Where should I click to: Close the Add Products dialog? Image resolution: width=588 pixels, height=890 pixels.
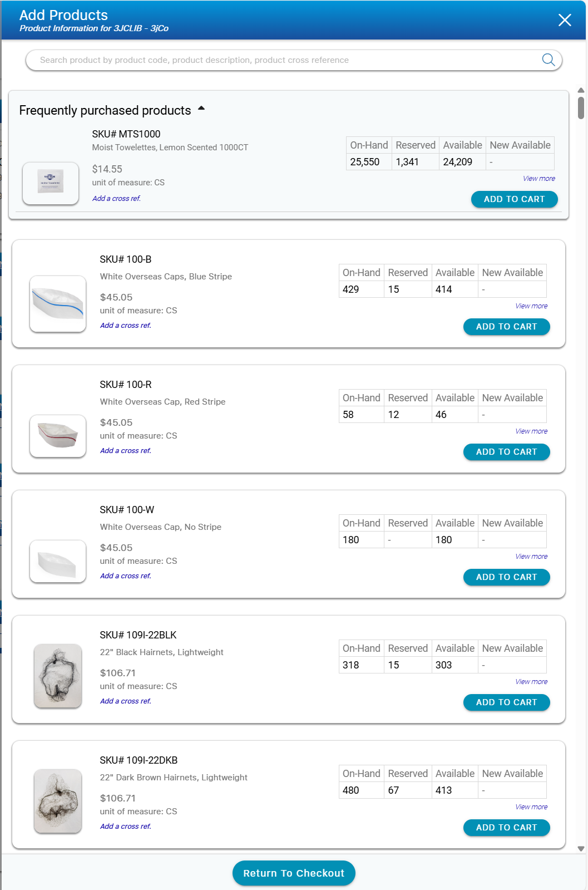pos(565,20)
